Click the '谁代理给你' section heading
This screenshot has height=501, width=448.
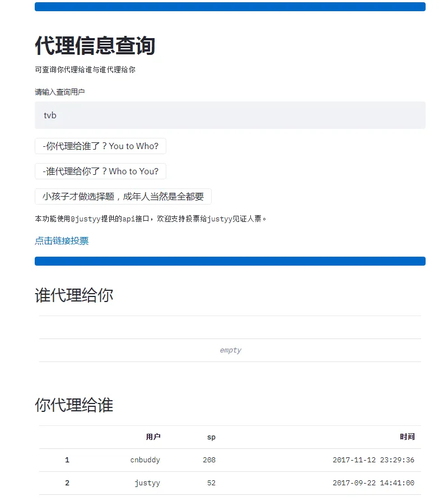pos(74,295)
